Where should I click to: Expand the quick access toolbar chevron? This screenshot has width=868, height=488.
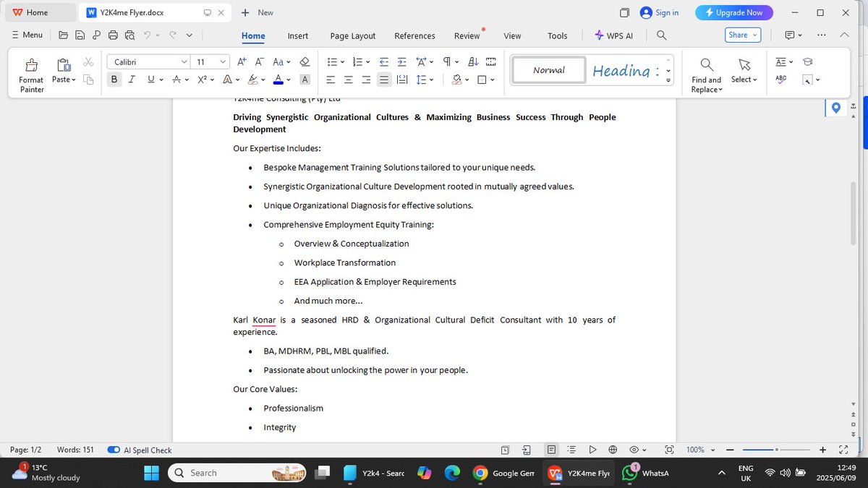click(190, 35)
